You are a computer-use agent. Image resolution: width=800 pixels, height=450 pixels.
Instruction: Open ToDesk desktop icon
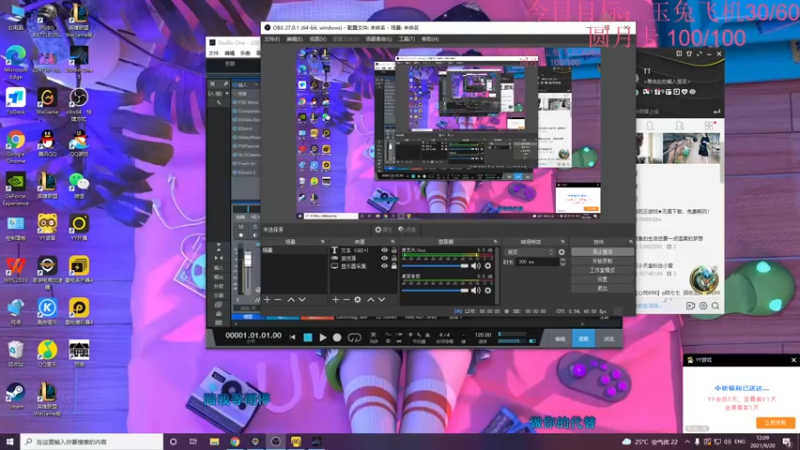tap(16, 101)
